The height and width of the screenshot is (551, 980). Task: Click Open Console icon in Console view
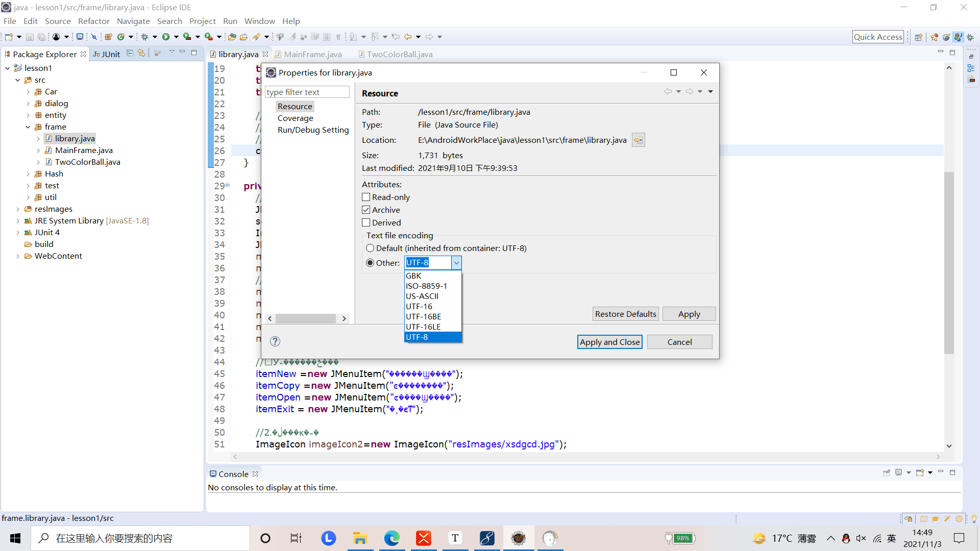click(920, 473)
